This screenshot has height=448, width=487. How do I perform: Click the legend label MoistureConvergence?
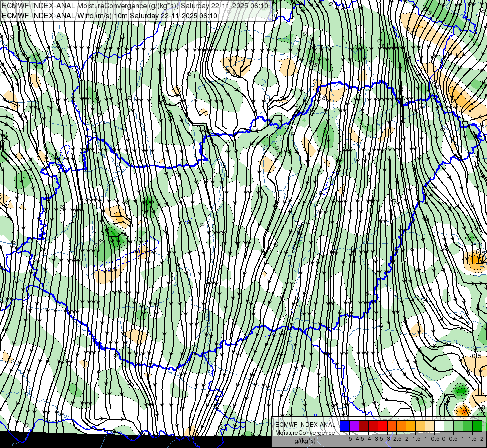305,433
